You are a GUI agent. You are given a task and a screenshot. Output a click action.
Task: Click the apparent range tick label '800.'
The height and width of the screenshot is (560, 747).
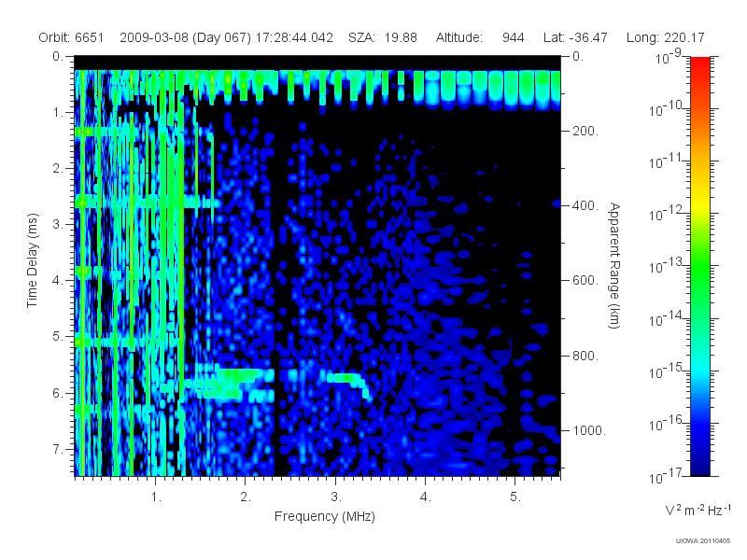coord(585,356)
